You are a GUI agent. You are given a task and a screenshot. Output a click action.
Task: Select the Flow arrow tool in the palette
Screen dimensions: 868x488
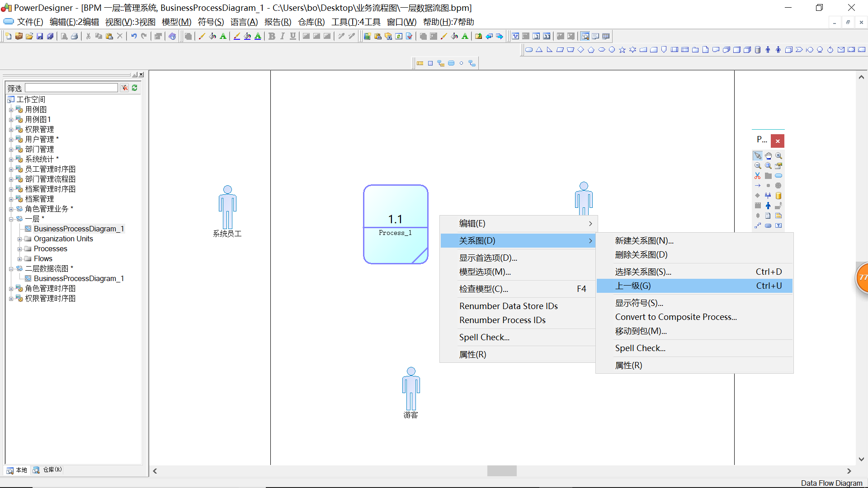(758, 185)
